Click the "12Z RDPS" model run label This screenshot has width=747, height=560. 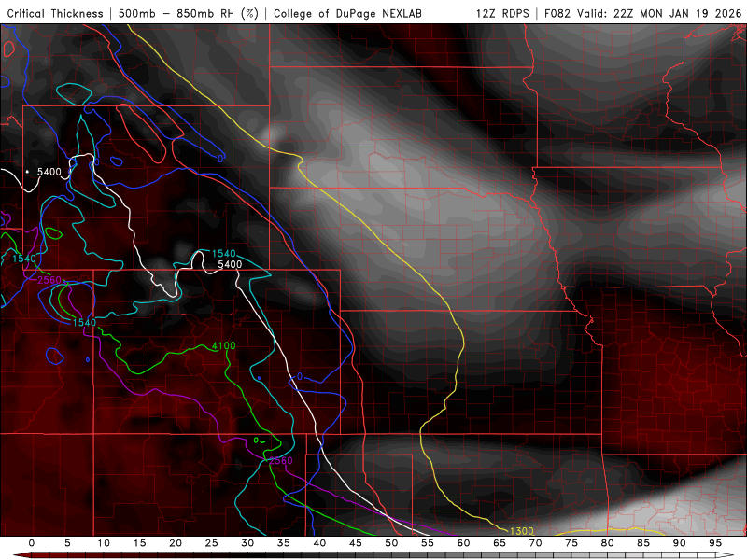[x=502, y=13]
